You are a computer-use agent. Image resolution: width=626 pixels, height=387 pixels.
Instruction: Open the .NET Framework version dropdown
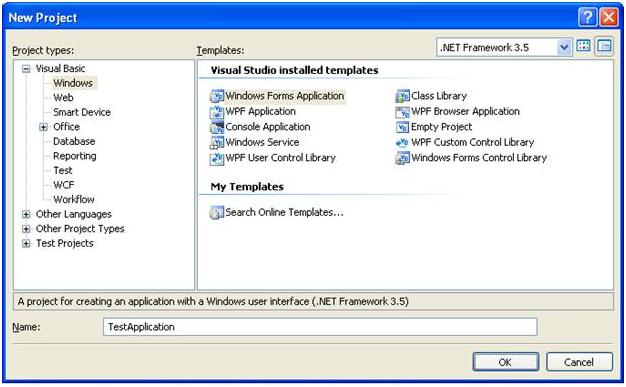click(x=564, y=48)
